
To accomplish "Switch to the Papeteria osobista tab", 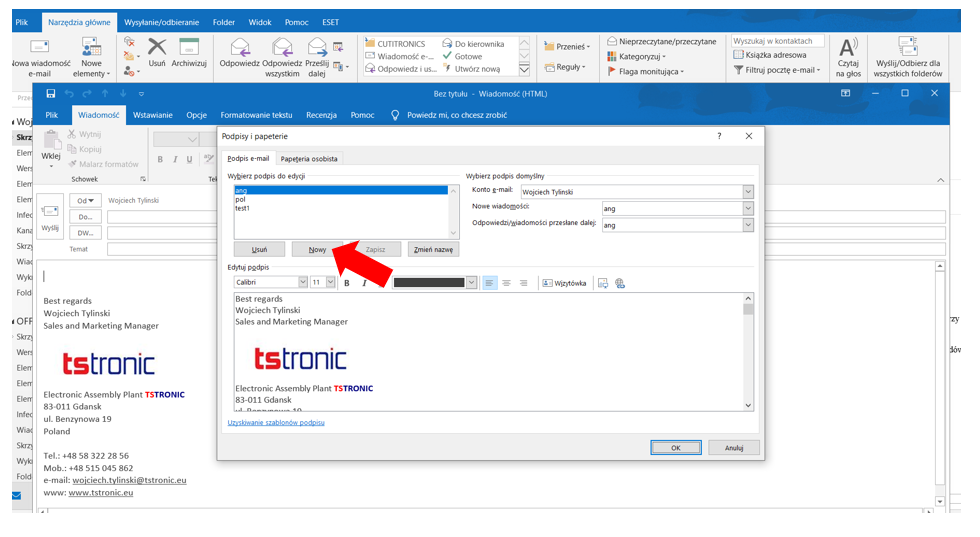I will pos(309,158).
